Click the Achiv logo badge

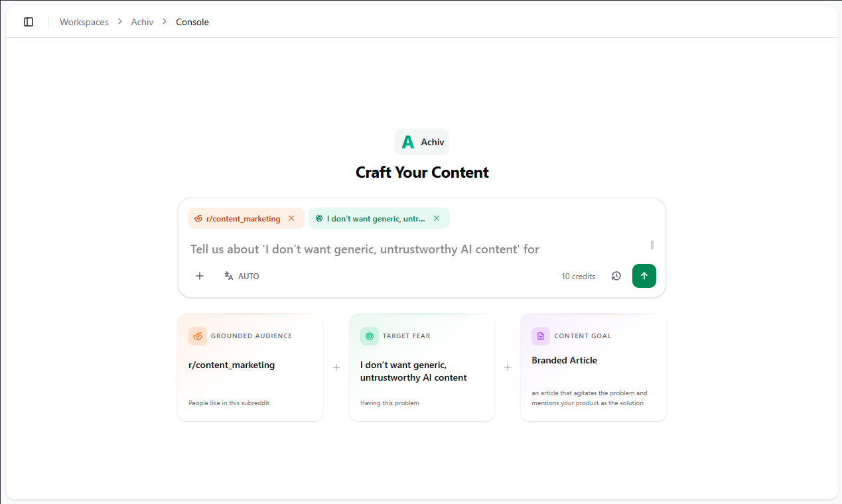coord(422,142)
